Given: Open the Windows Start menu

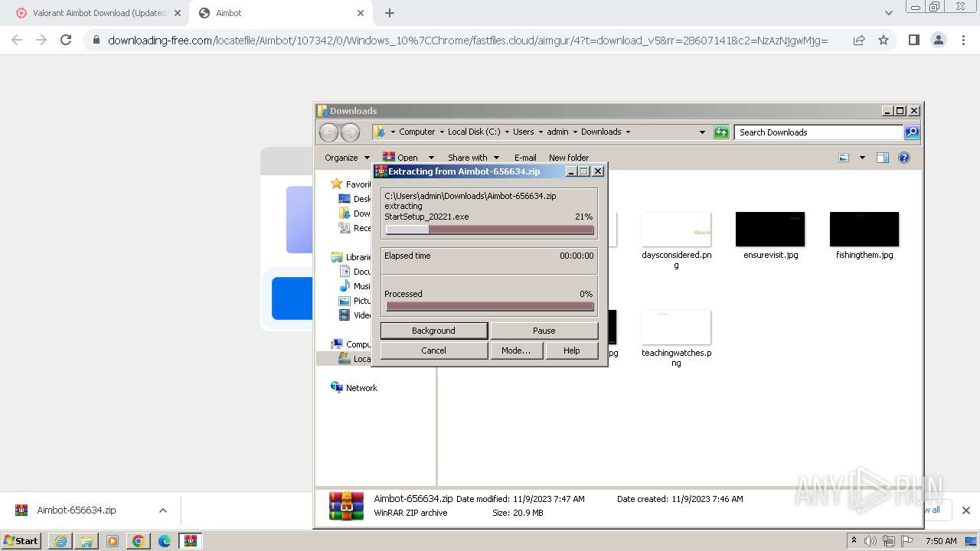Looking at the screenshot, I should pos(21,541).
